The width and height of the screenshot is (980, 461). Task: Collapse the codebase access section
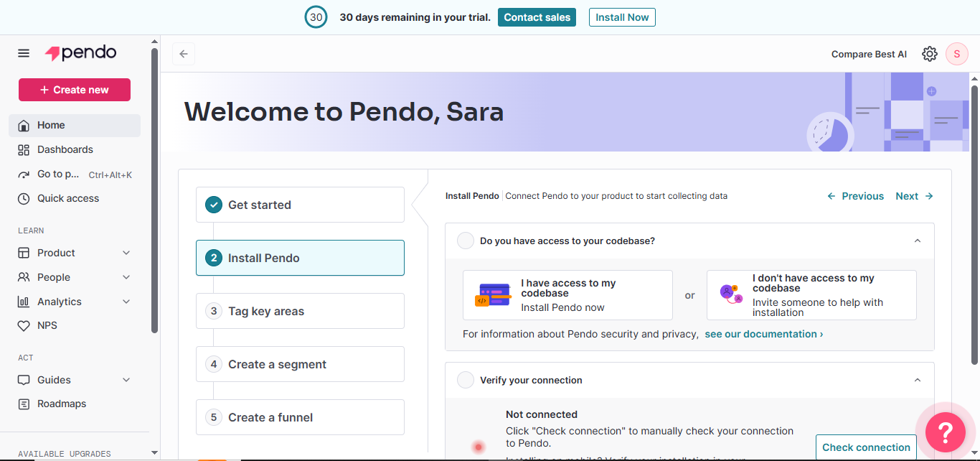[918, 241]
